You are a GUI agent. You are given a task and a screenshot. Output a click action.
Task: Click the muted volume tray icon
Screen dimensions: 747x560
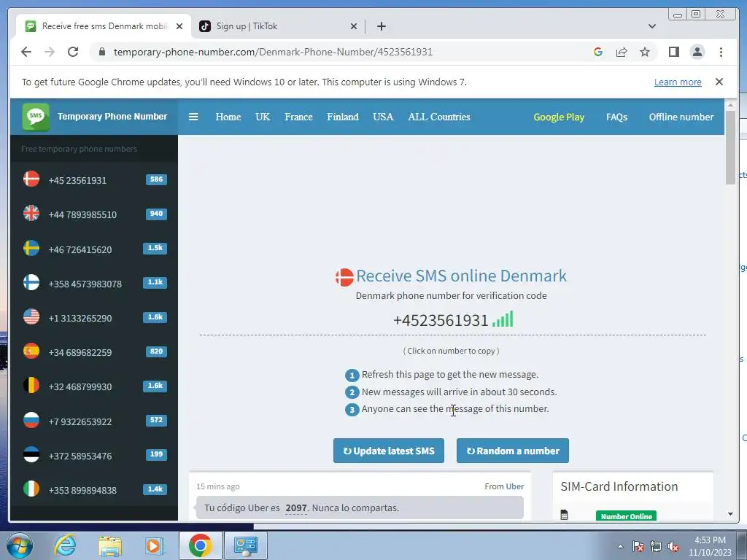673,547
